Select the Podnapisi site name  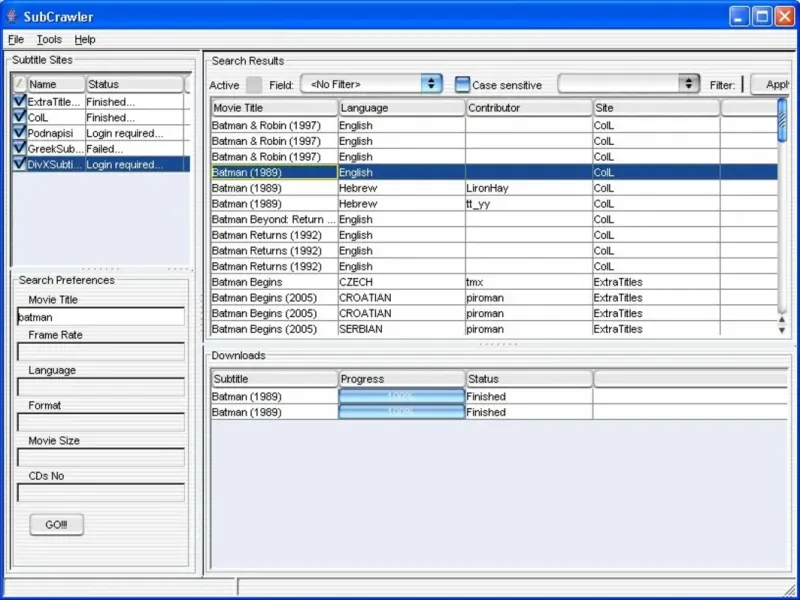tap(50, 133)
